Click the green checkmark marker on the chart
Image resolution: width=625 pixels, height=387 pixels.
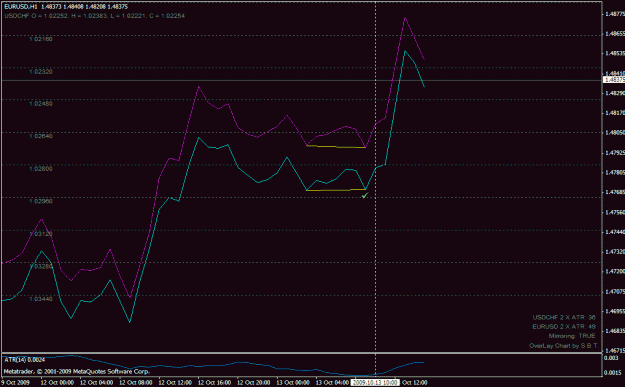(365, 195)
